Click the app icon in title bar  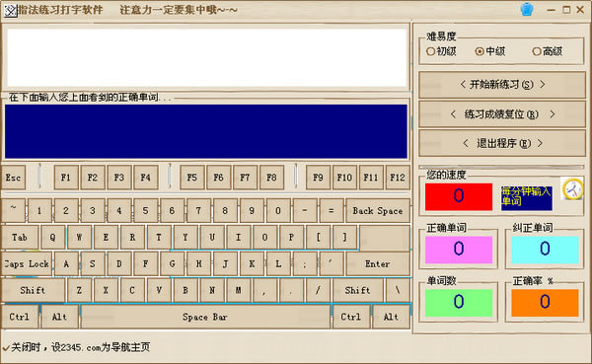10,10
